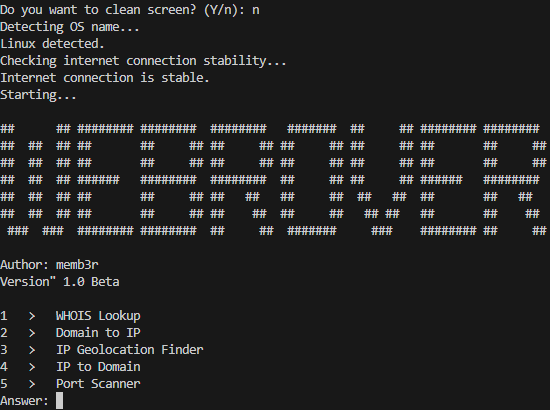Click the 'Detecting OS name...' line
The height and width of the screenshot is (410, 550).
69,27
